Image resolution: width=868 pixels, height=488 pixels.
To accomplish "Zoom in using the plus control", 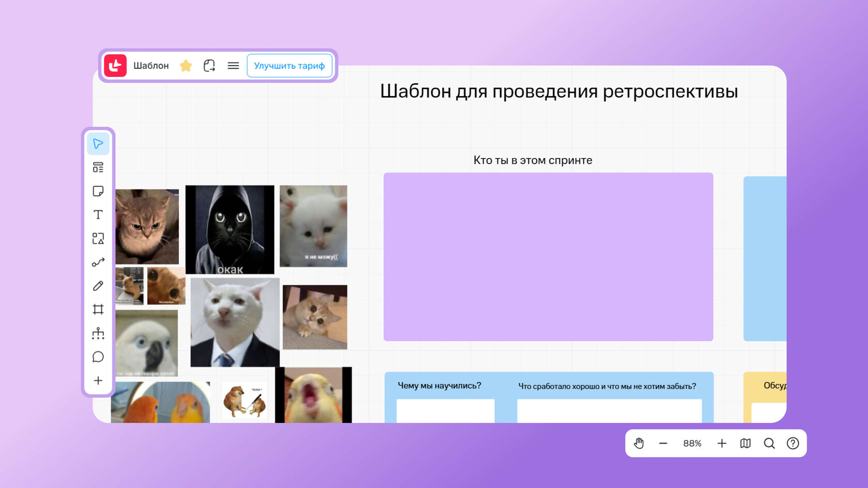I will 722,443.
